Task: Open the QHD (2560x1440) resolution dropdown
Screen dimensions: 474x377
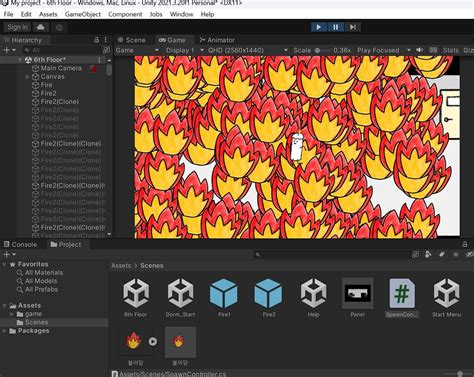Action: (248, 50)
